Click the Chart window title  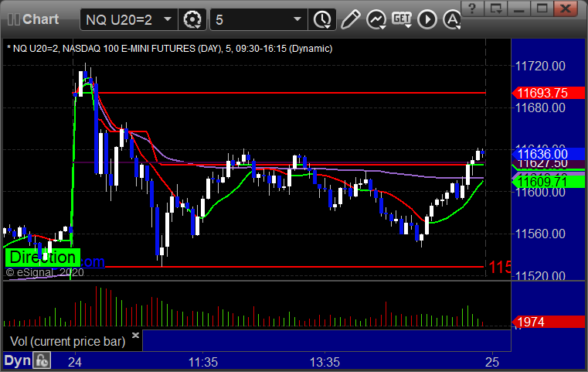[40, 19]
